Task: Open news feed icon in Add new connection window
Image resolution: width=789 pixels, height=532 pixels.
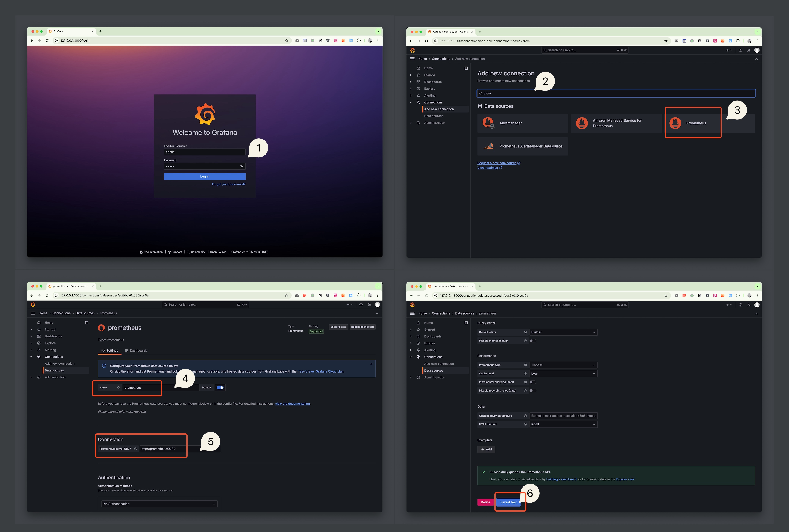Action: [x=749, y=50]
